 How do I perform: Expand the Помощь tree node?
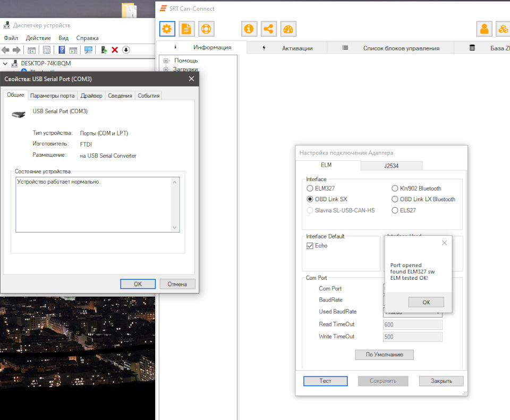[x=166, y=61]
